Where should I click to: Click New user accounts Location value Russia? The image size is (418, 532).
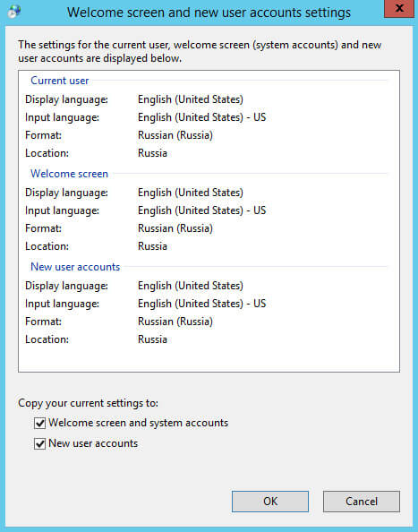coord(152,339)
